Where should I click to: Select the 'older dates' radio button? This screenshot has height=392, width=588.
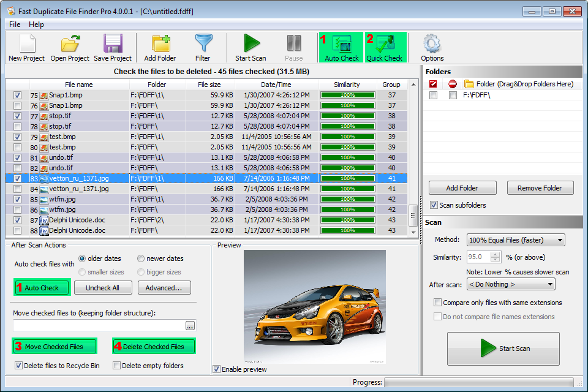click(x=82, y=258)
